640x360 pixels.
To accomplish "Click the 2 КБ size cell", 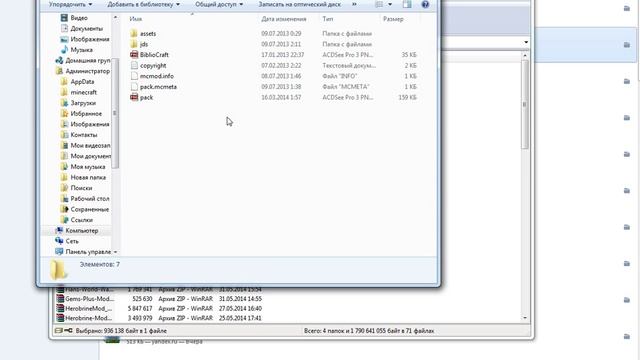I will 411,65.
